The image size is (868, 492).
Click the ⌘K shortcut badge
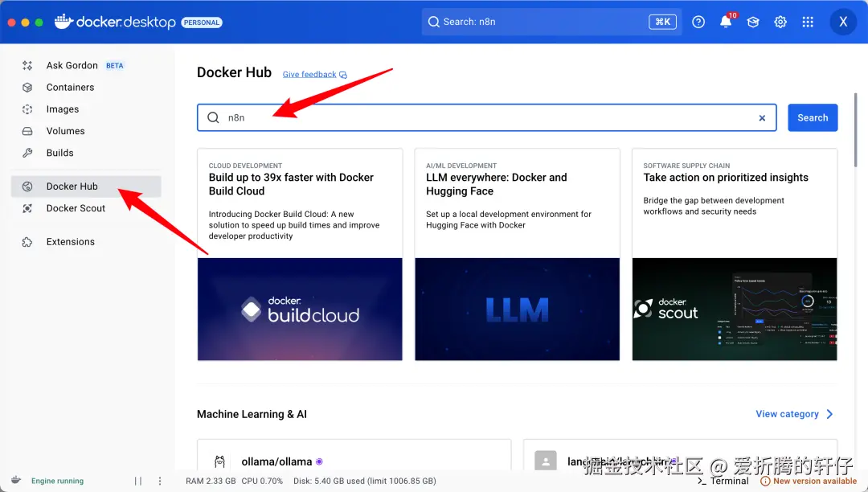coord(662,23)
